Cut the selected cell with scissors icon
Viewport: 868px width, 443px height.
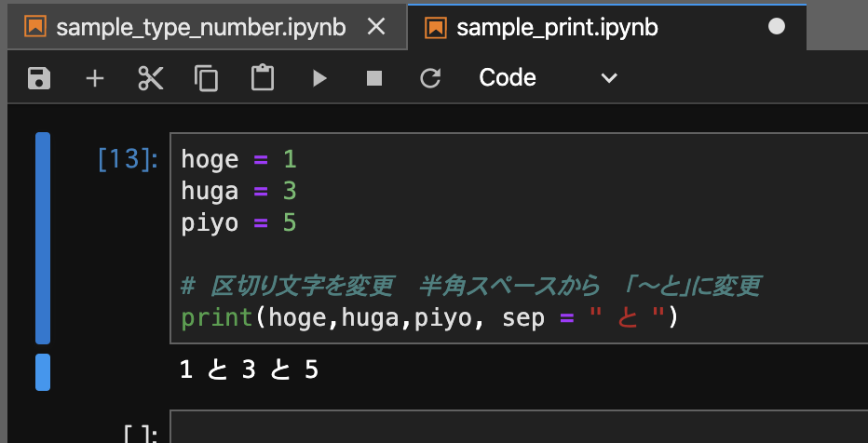pos(151,78)
